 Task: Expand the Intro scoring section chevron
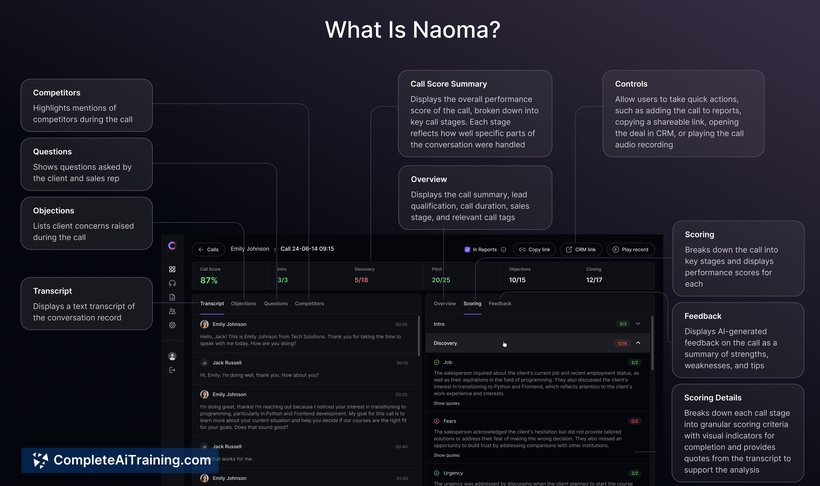pyautogui.click(x=638, y=324)
